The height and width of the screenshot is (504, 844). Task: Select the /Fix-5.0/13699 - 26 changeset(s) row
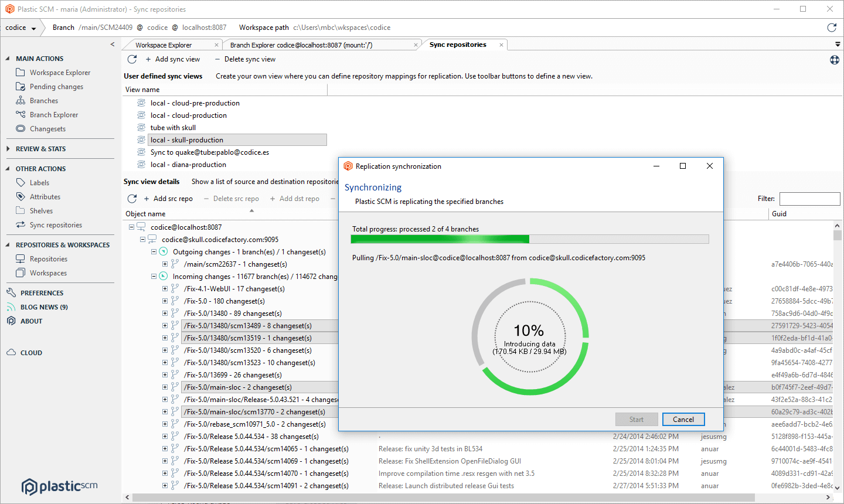[233, 375]
